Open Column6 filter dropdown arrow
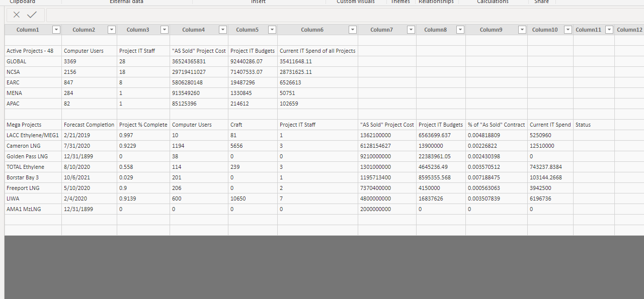The height and width of the screenshot is (299, 644). pos(352,30)
